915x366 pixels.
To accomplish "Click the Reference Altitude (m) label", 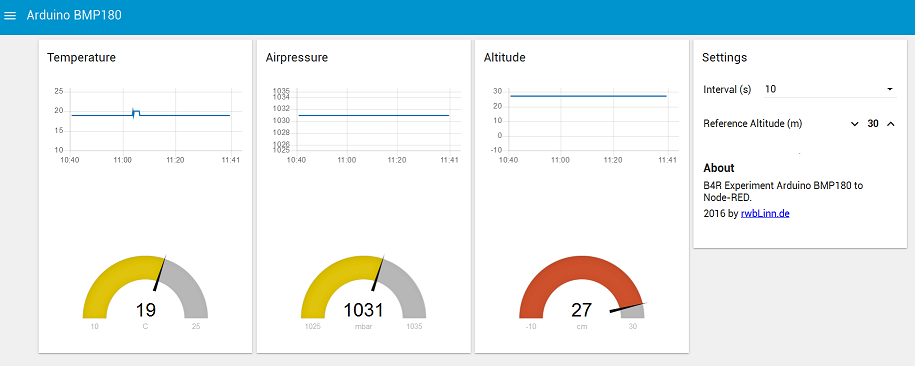I will (752, 124).
